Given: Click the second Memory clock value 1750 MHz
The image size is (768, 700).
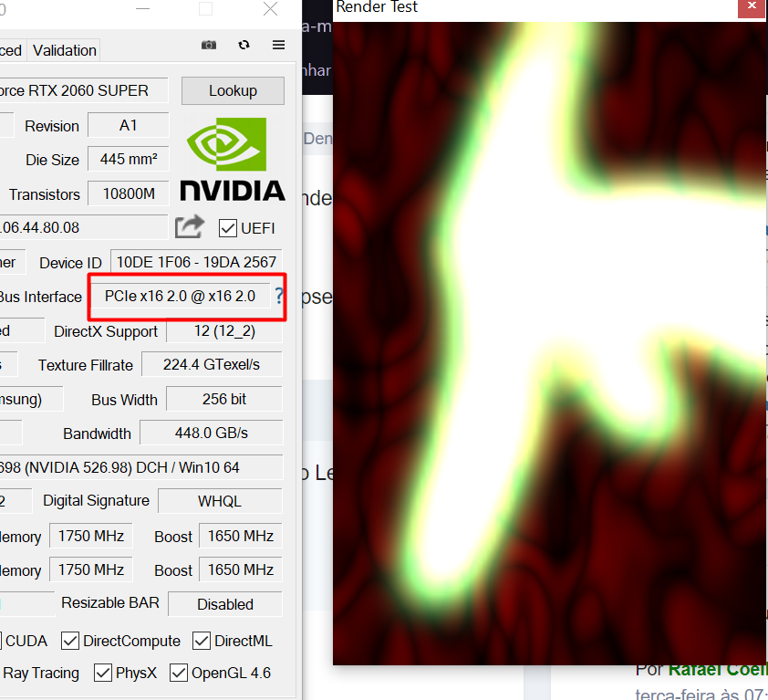Looking at the screenshot, I should [x=91, y=569].
